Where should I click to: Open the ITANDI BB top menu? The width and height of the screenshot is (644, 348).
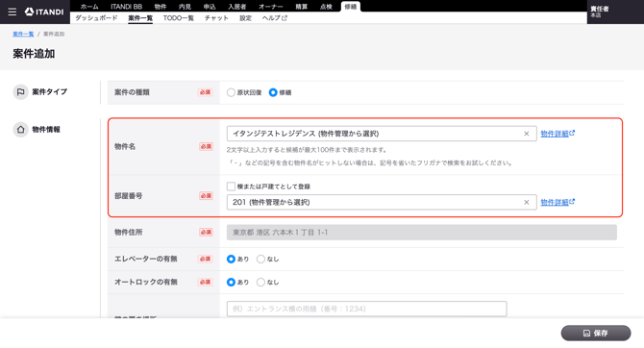coord(126,7)
